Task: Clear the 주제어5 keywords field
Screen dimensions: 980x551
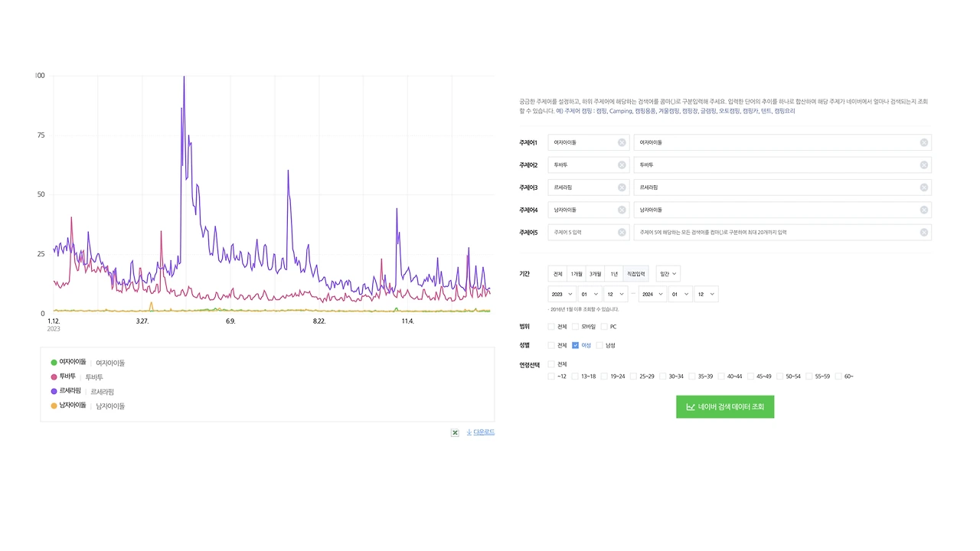Action: pyautogui.click(x=924, y=233)
